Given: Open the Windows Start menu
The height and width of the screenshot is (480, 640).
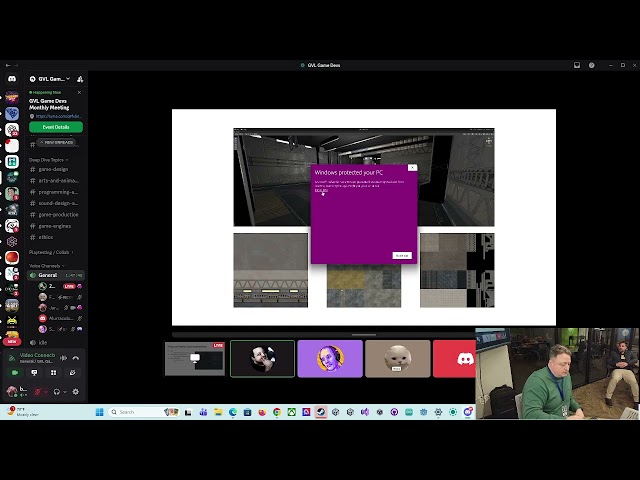Looking at the screenshot, I should pos(99,412).
